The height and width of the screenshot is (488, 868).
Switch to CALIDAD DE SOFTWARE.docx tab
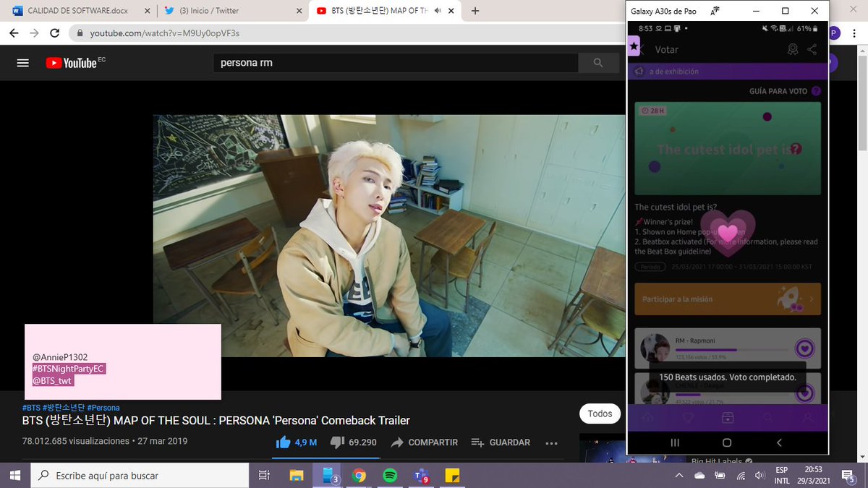(78, 11)
